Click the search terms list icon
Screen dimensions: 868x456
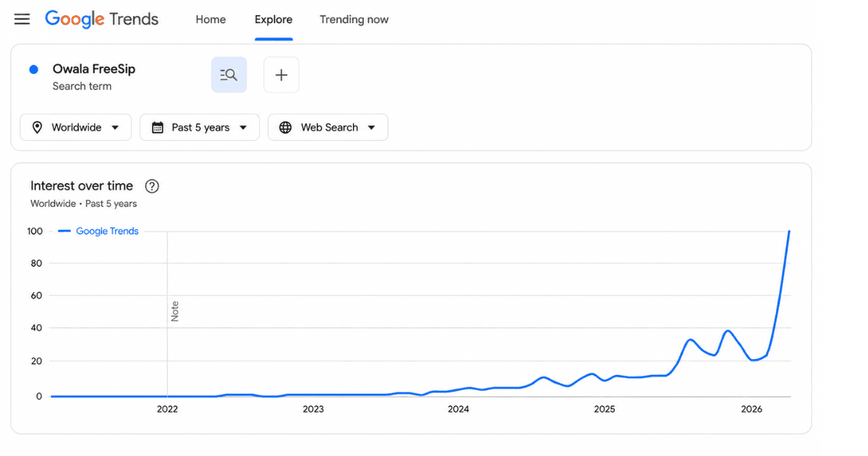click(x=229, y=75)
